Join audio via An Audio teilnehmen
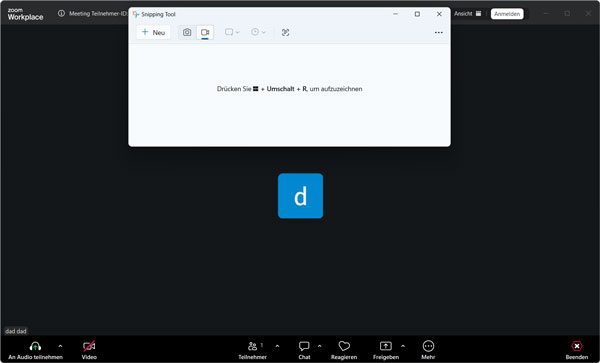 (x=35, y=350)
